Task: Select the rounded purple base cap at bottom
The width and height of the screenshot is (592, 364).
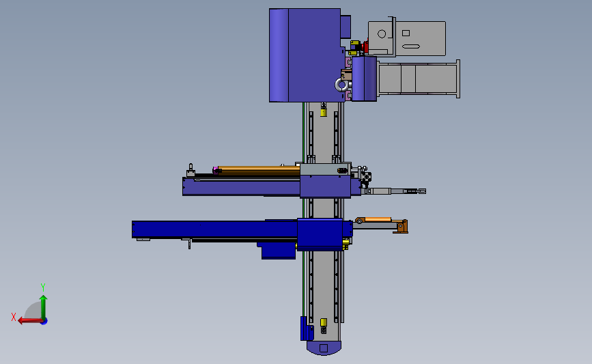Action: click(x=324, y=348)
